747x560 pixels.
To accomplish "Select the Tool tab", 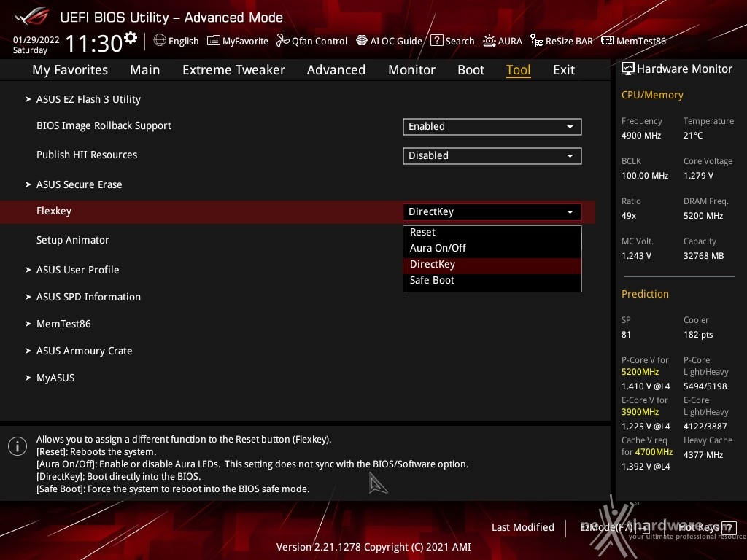I will coord(518,70).
